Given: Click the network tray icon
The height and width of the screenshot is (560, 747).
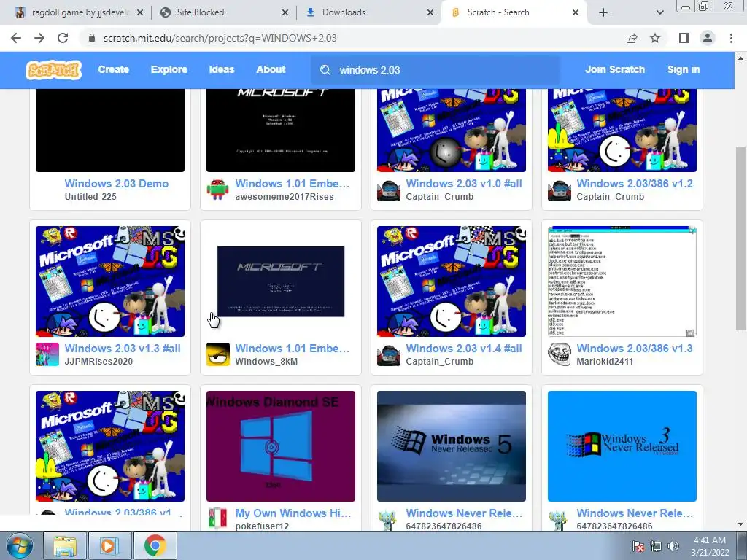Looking at the screenshot, I should click(656, 546).
